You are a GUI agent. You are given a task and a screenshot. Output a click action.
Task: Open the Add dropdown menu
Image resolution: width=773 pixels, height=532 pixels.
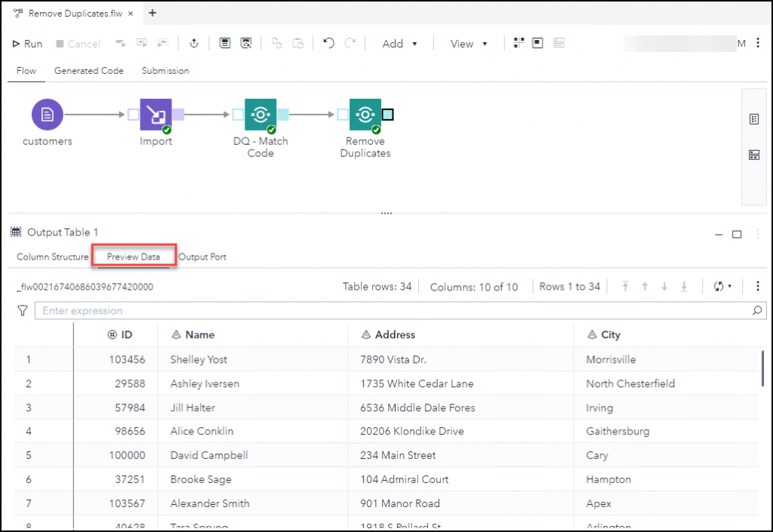[x=400, y=43]
